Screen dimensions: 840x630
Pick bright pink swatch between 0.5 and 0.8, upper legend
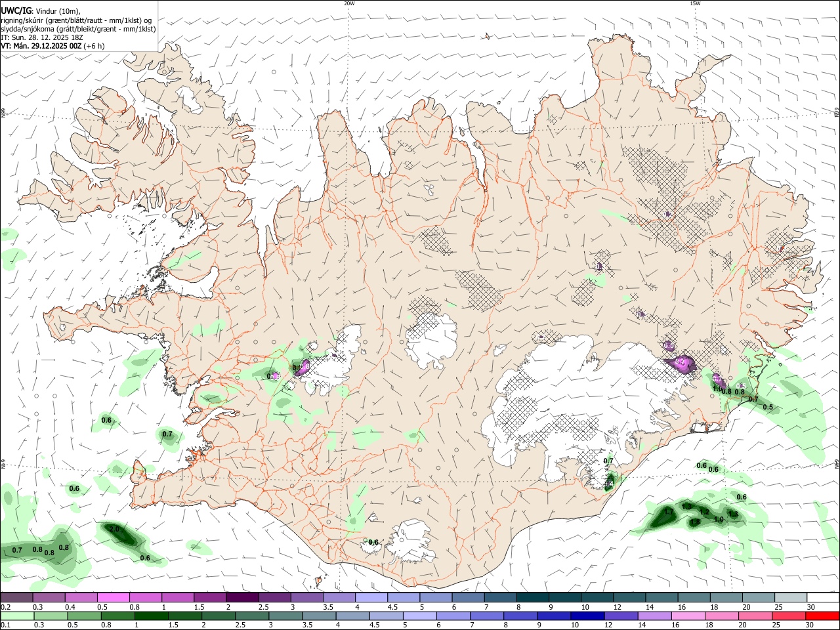[x=113, y=597]
